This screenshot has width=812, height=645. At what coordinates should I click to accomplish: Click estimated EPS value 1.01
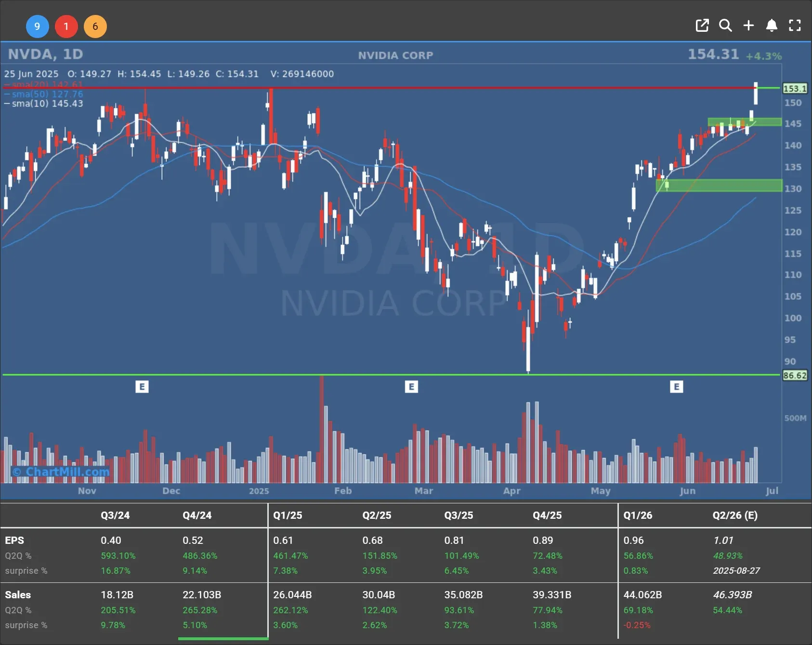(723, 540)
